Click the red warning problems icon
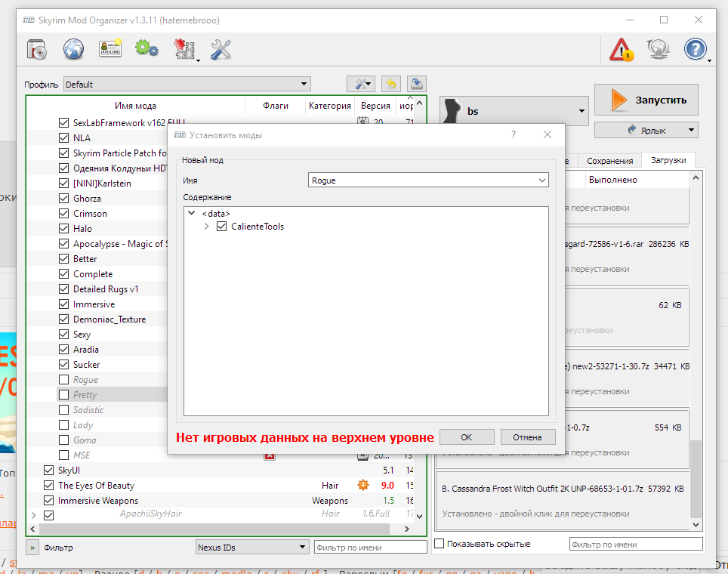The width and height of the screenshot is (728, 574). [x=622, y=50]
